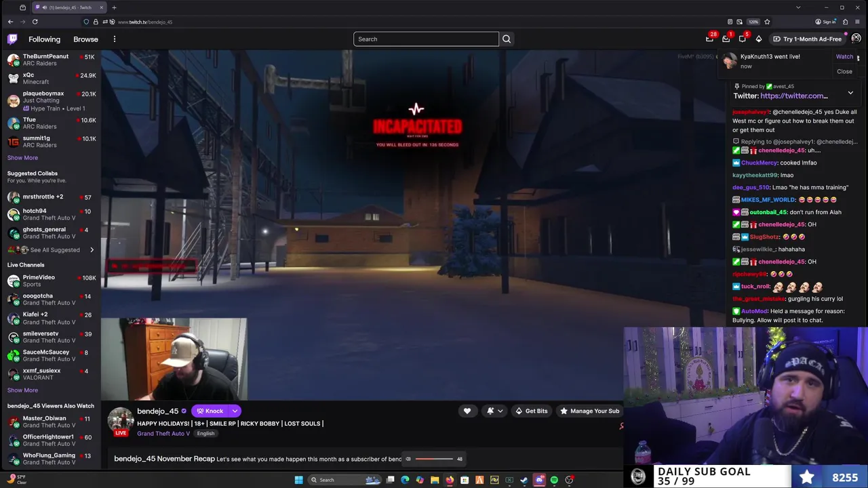Click the purple Knock button
The height and width of the screenshot is (488, 868).
(210, 411)
